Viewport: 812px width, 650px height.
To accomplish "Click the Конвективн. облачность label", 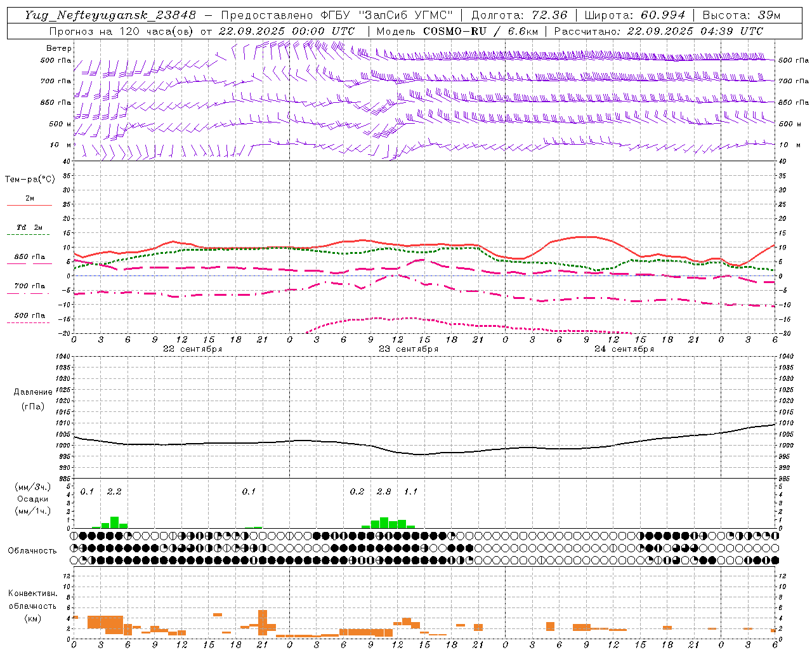I will point(32,600).
